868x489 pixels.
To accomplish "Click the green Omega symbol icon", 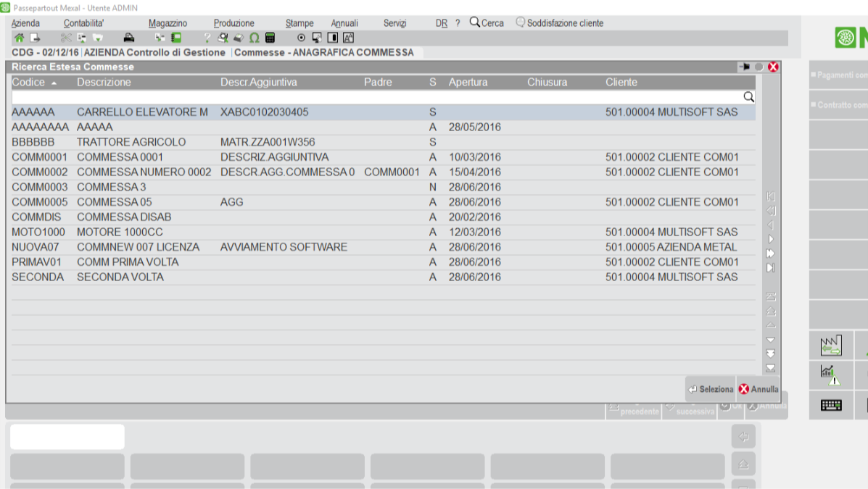I will click(254, 38).
